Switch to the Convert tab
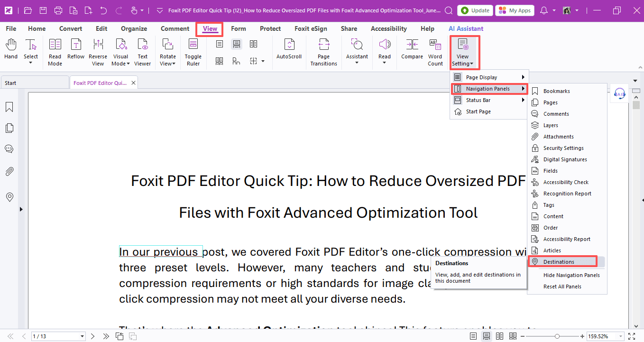Screen dimensions: 644x342 click(x=71, y=28)
